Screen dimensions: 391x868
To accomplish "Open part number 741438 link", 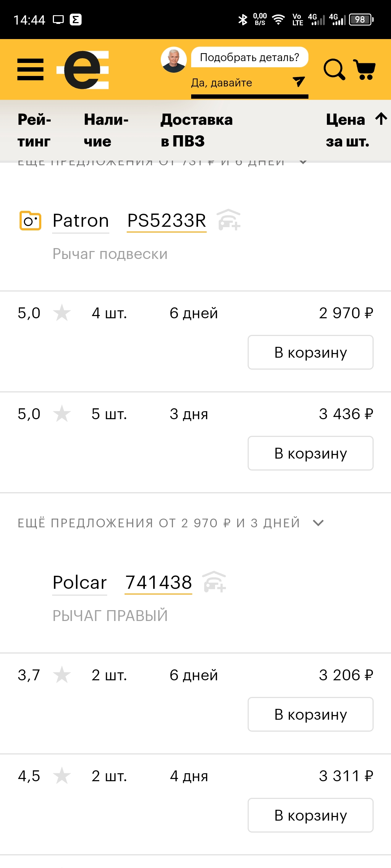I will coord(158,583).
